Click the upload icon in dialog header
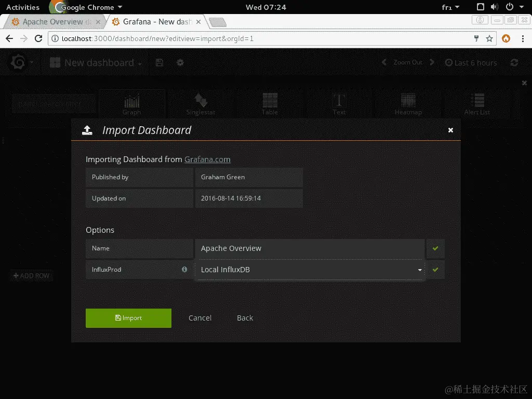Viewport: 532px width, 399px height. click(x=87, y=130)
